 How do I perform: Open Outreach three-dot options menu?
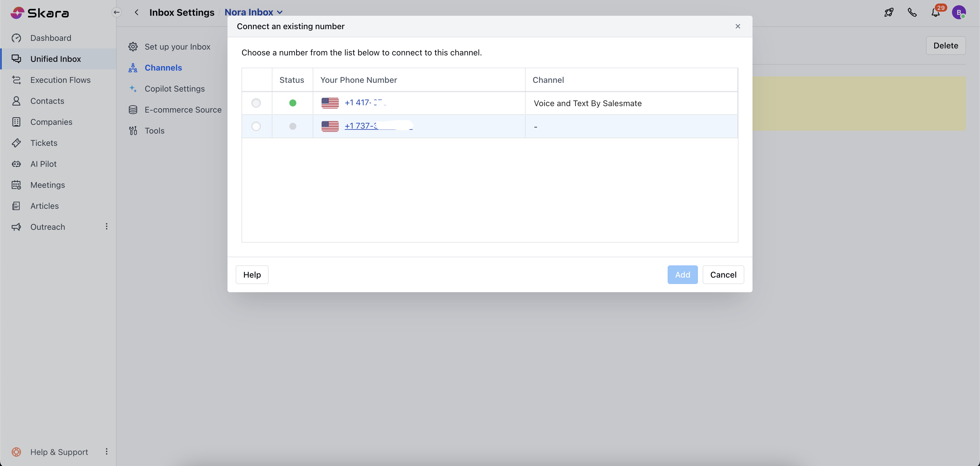click(x=106, y=227)
